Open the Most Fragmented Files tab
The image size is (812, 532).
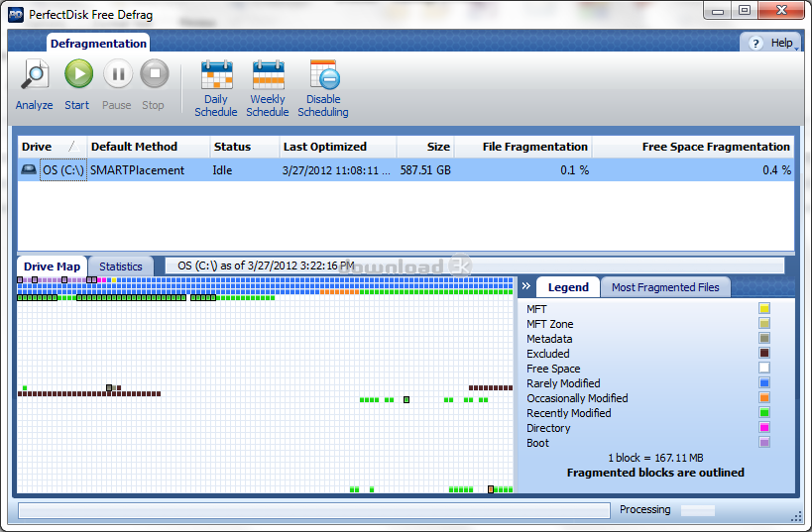coord(665,287)
